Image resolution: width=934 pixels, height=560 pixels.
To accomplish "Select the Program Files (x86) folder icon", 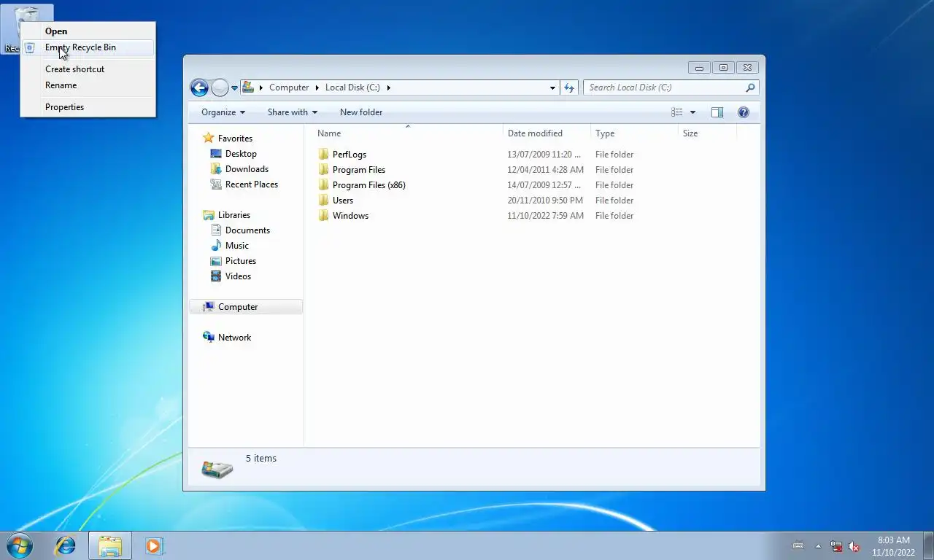I will pos(324,185).
